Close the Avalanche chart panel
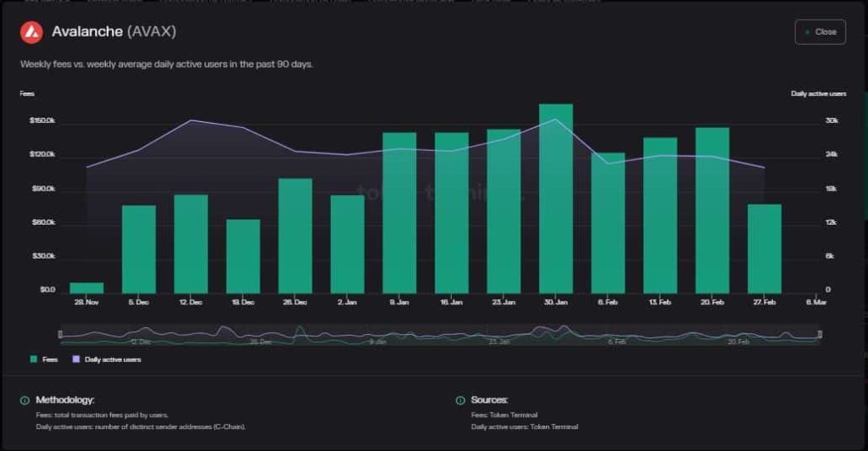The width and height of the screenshot is (868, 451). pos(820,32)
